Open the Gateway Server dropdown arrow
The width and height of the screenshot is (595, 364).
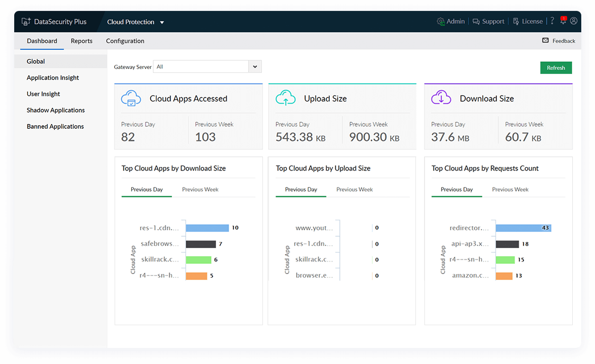click(x=255, y=67)
